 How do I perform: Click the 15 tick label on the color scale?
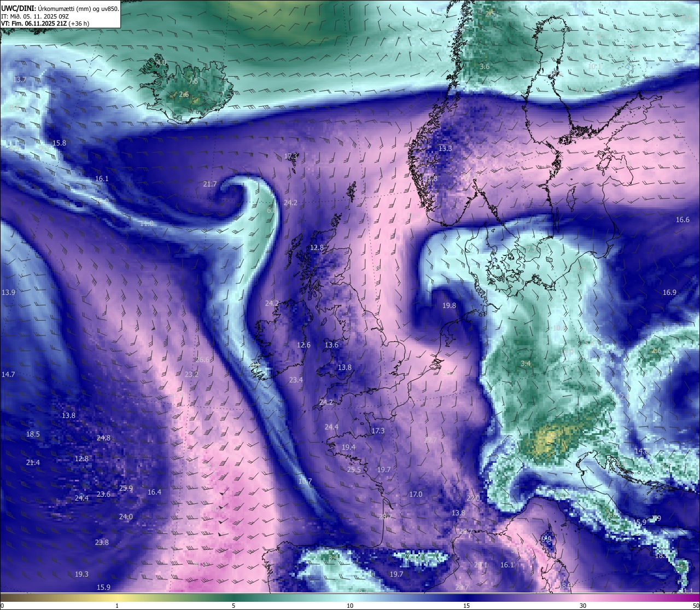click(x=466, y=606)
